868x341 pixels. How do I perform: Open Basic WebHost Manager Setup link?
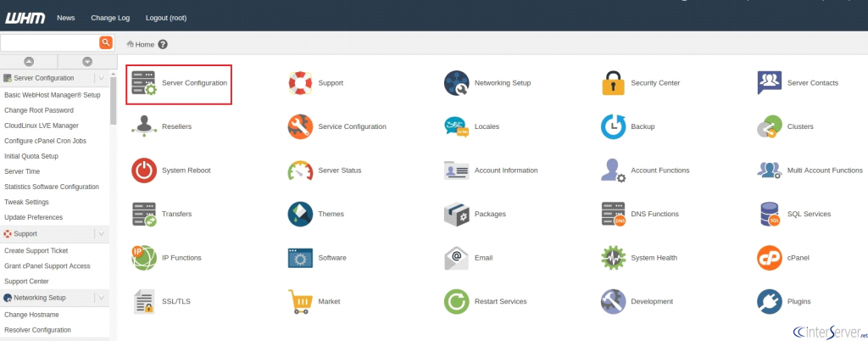pyautogui.click(x=53, y=95)
